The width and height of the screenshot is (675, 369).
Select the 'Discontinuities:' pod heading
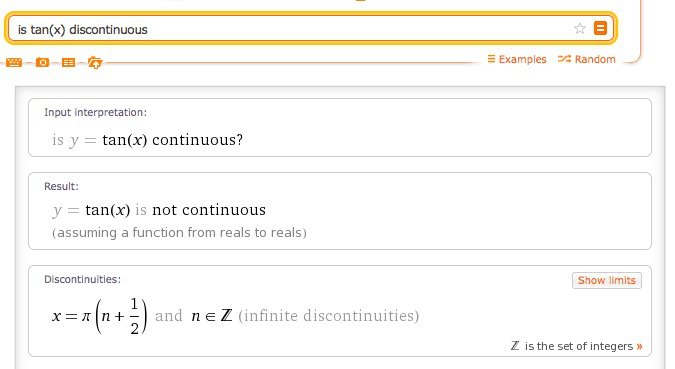tap(82, 279)
